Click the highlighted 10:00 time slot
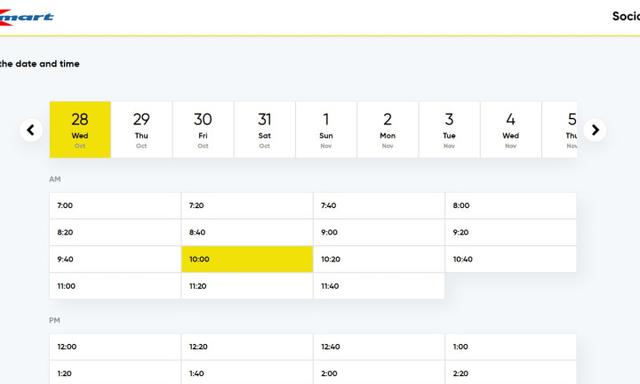Viewport: 640px width, 384px height. (x=247, y=260)
